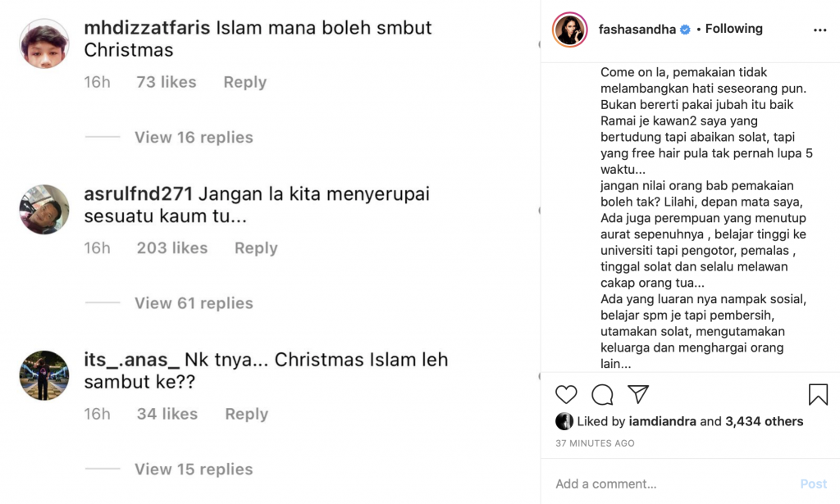The image size is (840, 504).
Task: Open the three-dots more options menu
Action: (819, 30)
